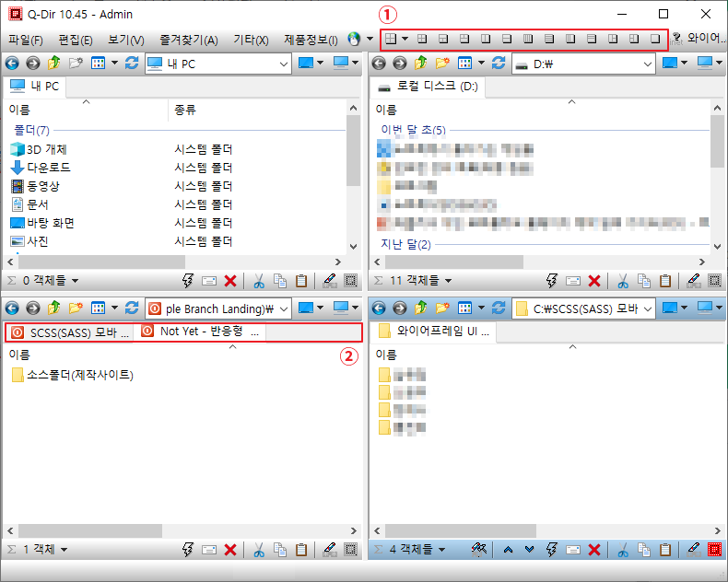
Task: Click the select-all icon in 1 객체 bar
Action: pyautogui.click(x=350, y=550)
